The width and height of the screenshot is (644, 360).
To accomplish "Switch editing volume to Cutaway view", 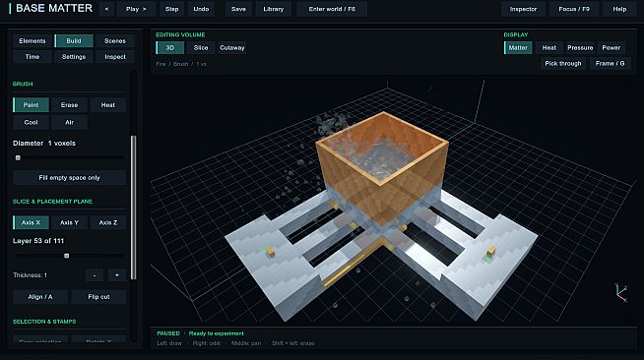I will [232, 47].
